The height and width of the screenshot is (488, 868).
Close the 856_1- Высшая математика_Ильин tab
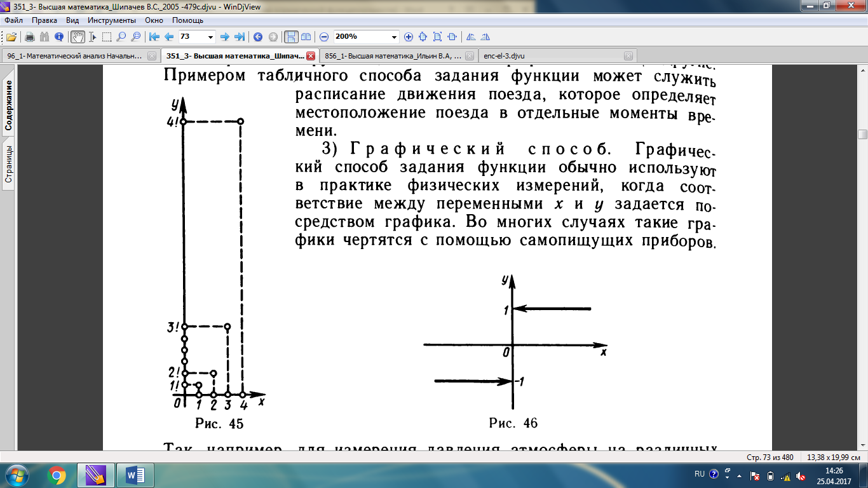coord(470,56)
